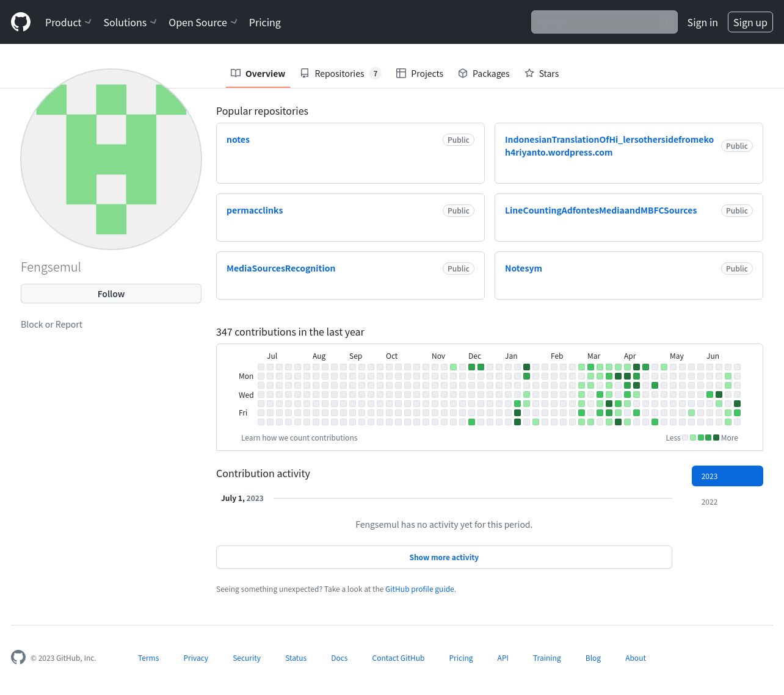Open the API footer link
This screenshot has height=695, width=784.
503,658
